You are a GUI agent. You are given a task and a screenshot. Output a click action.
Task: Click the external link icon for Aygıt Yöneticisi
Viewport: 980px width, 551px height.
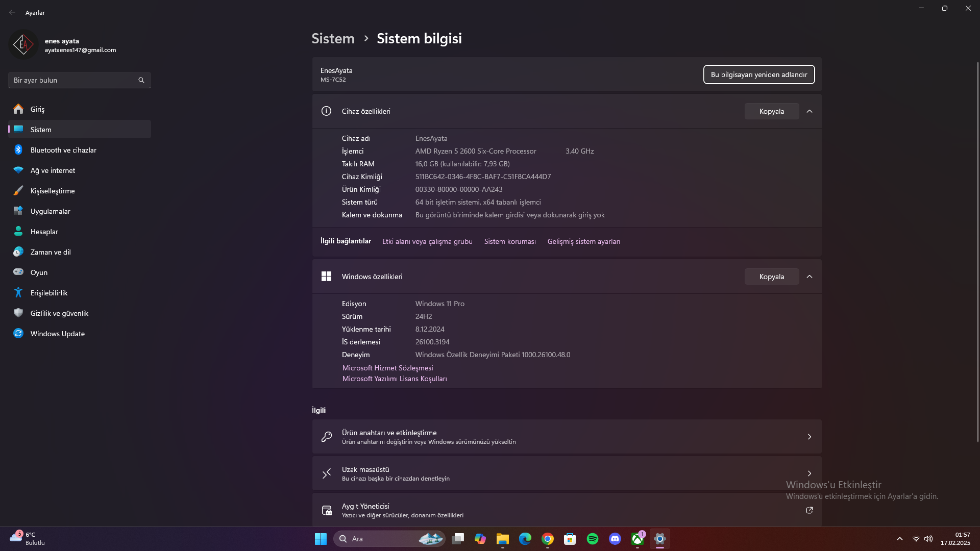(809, 510)
